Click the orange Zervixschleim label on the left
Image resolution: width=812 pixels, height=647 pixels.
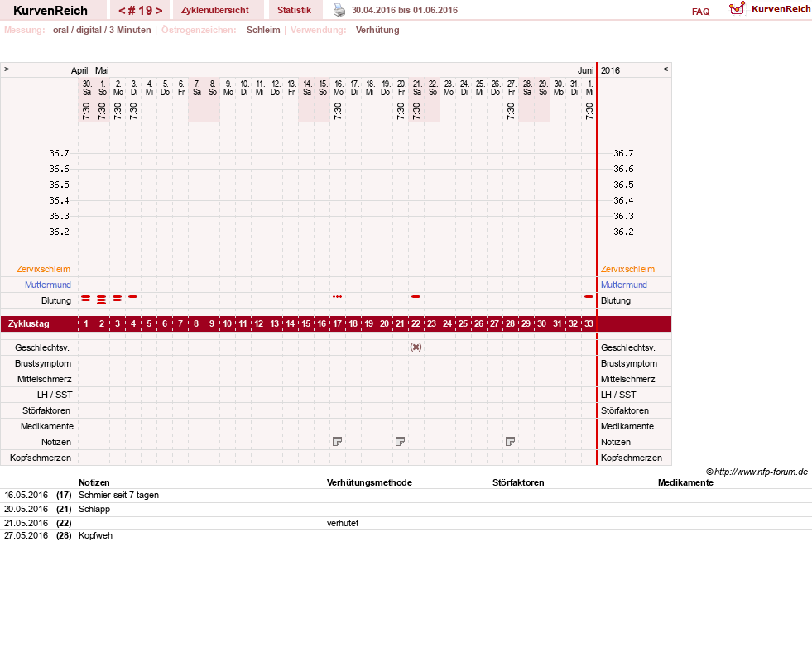tap(43, 269)
